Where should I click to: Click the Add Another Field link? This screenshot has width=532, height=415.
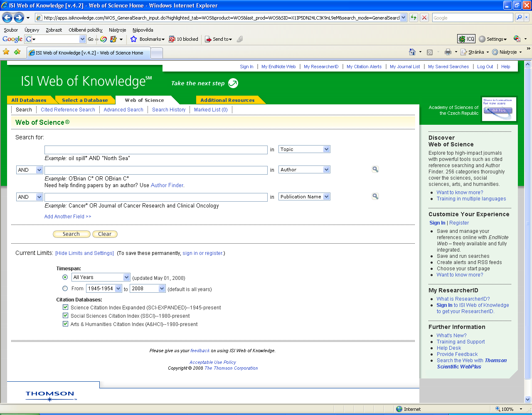click(x=68, y=217)
